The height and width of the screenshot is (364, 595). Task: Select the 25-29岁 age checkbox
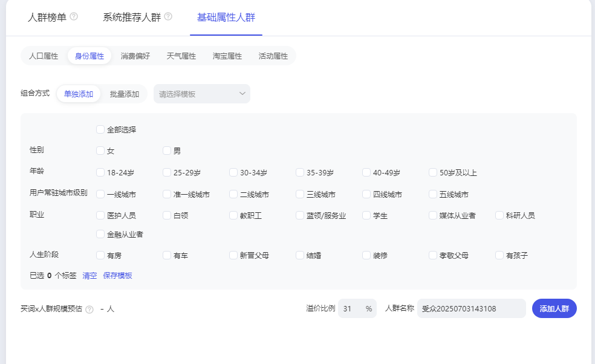167,172
